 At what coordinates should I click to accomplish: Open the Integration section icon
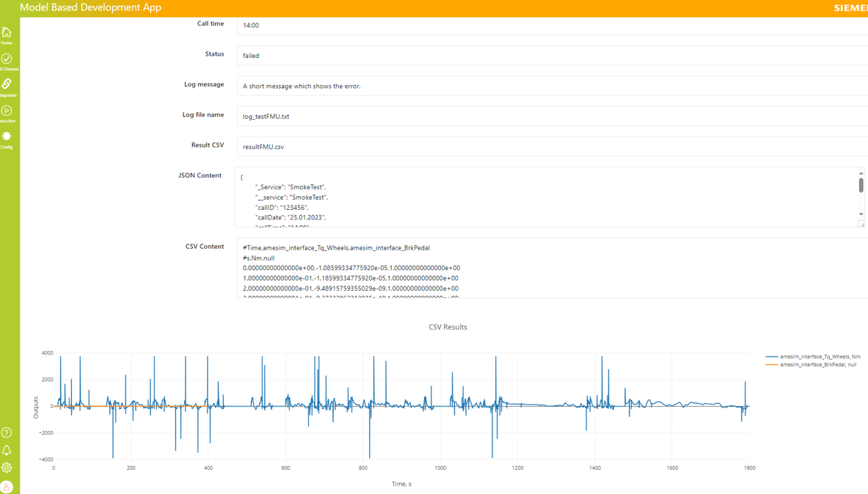(x=7, y=87)
